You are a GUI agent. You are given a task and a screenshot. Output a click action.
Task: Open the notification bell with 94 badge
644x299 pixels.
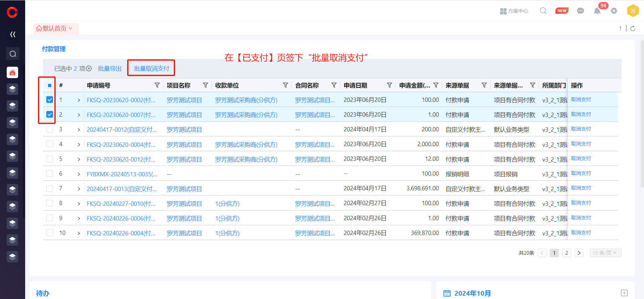coord(597,11)
